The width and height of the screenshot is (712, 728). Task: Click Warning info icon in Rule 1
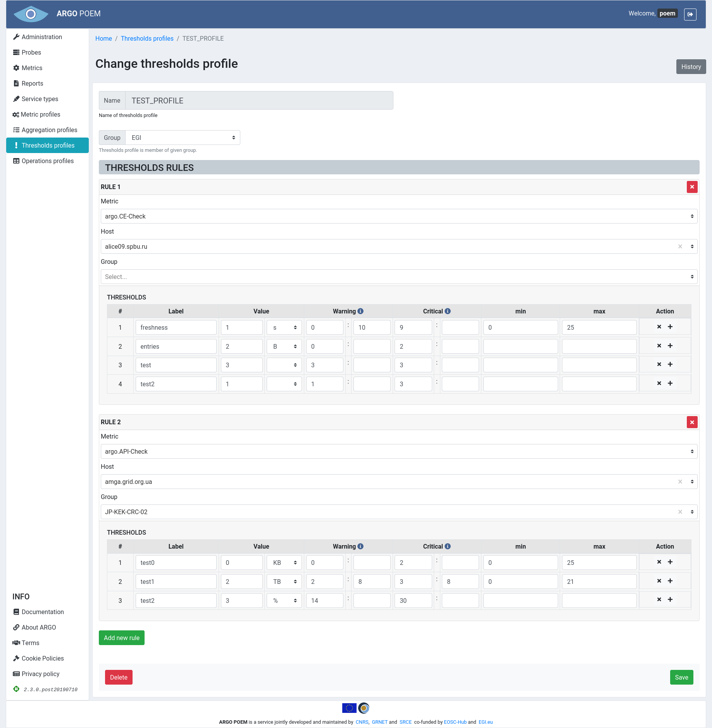360,311
